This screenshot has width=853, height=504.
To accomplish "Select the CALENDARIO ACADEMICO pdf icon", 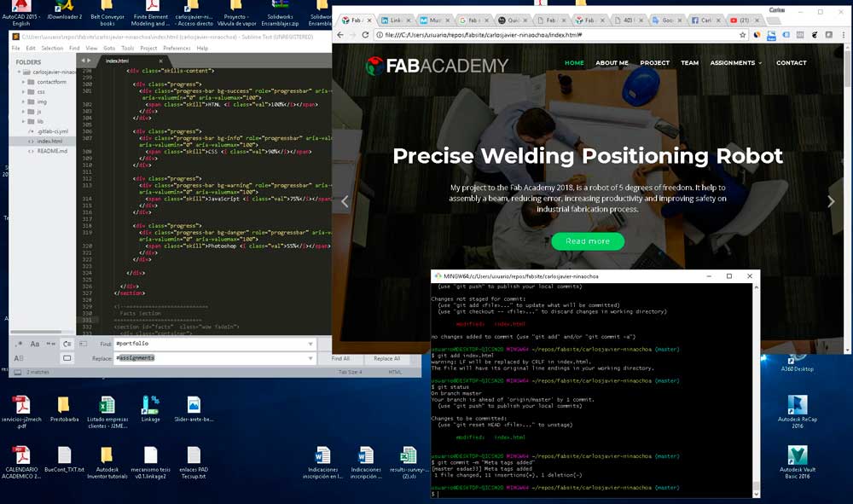I will pyautogui.click(x=21, y=462).
